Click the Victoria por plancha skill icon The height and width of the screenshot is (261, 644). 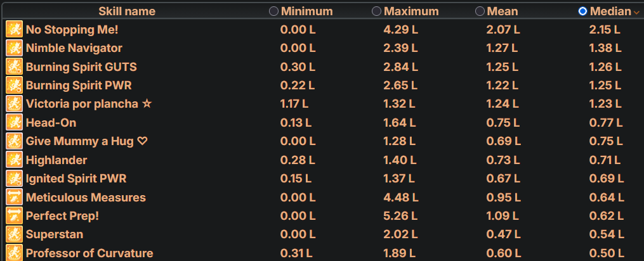(x=14, y=104)
